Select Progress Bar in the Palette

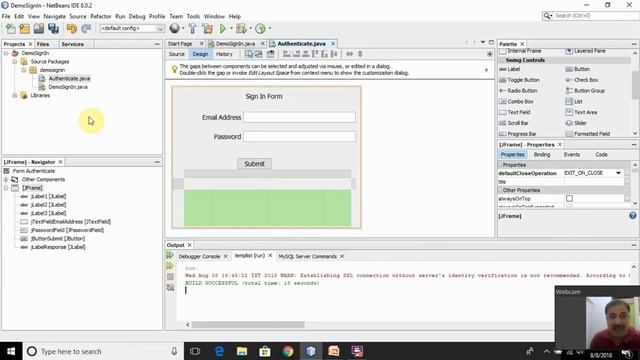(x=518, y=134)
